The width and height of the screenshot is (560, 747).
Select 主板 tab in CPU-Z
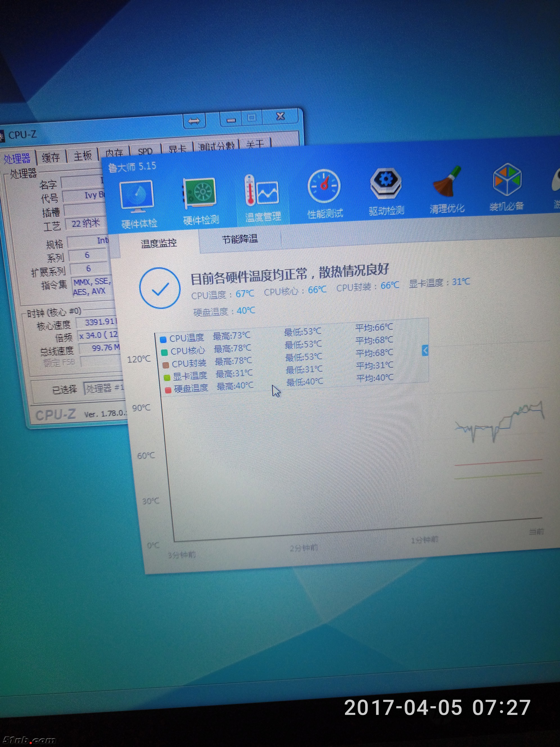(x=83, y=156)
